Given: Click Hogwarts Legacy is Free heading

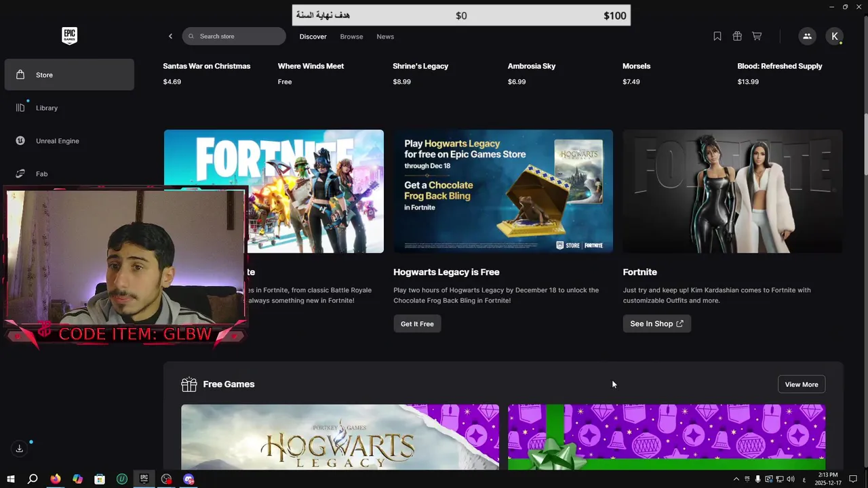Looking at the screenshot, I should pos(446,272).
